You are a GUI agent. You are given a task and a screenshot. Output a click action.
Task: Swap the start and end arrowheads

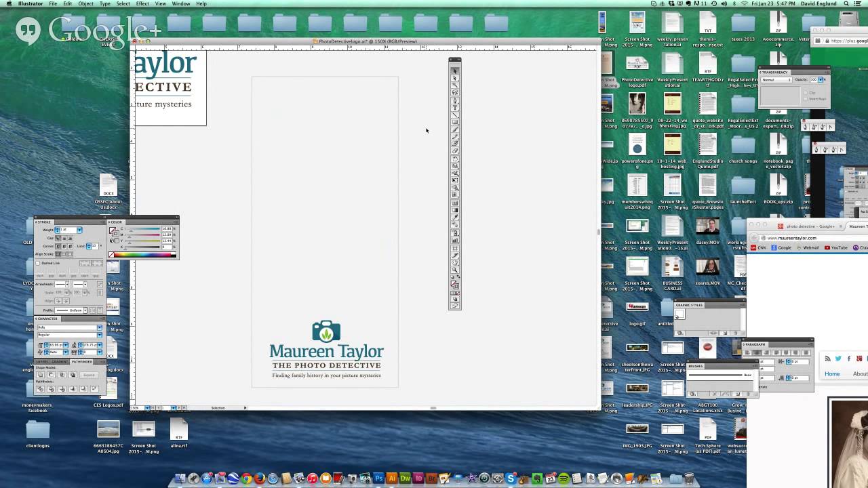[100, 285]
